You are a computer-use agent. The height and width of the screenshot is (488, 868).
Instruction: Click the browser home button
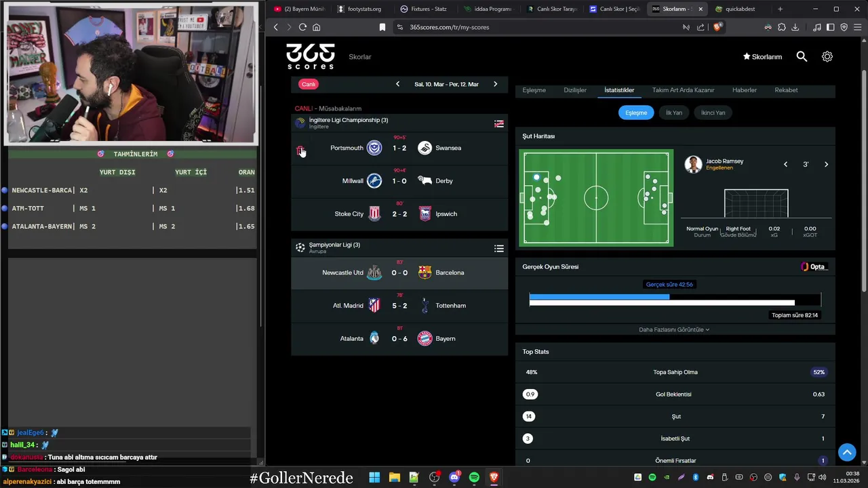point(316,27)
